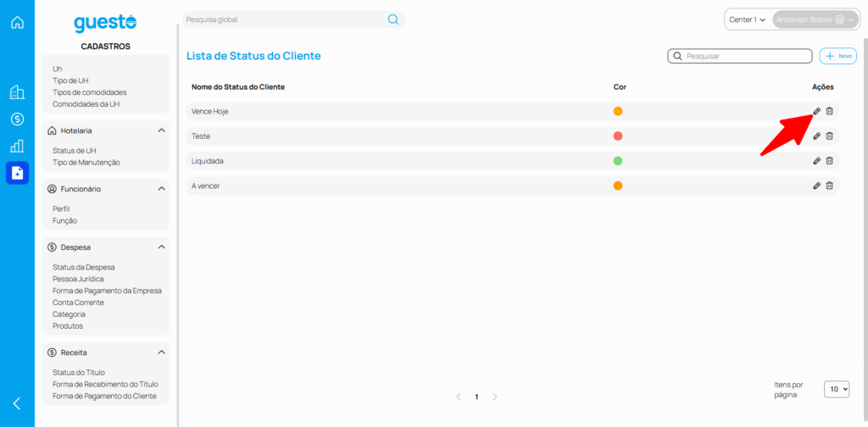Edit the Vence Hoje status with pencil icon
868x427 pixels.
pyautogui.click(x=816, y=111)
